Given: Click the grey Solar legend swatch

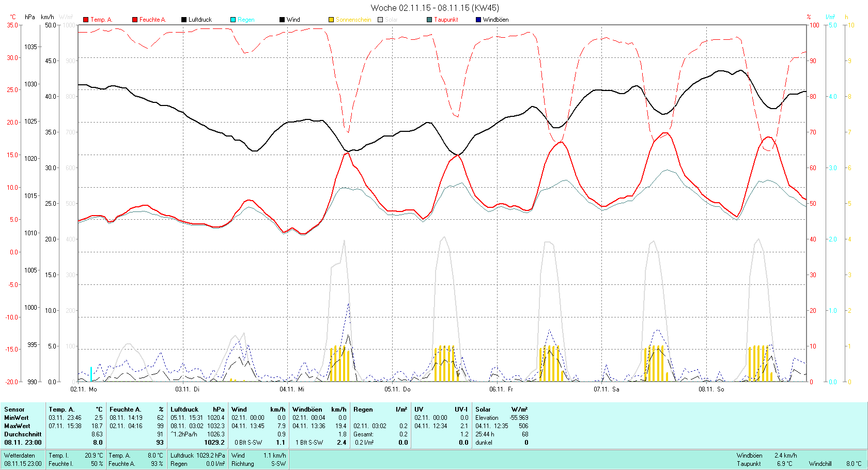Looking at the screenshot, I should tap(380, 20).
